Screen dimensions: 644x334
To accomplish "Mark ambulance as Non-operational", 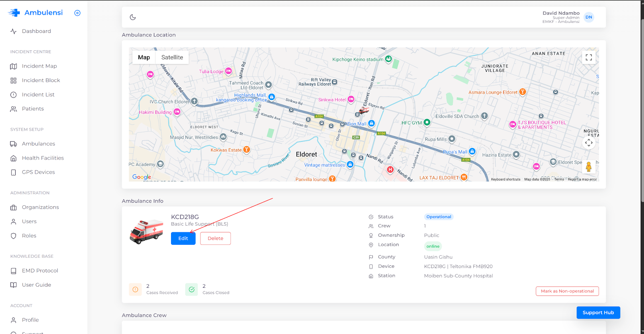I will 567,291.
